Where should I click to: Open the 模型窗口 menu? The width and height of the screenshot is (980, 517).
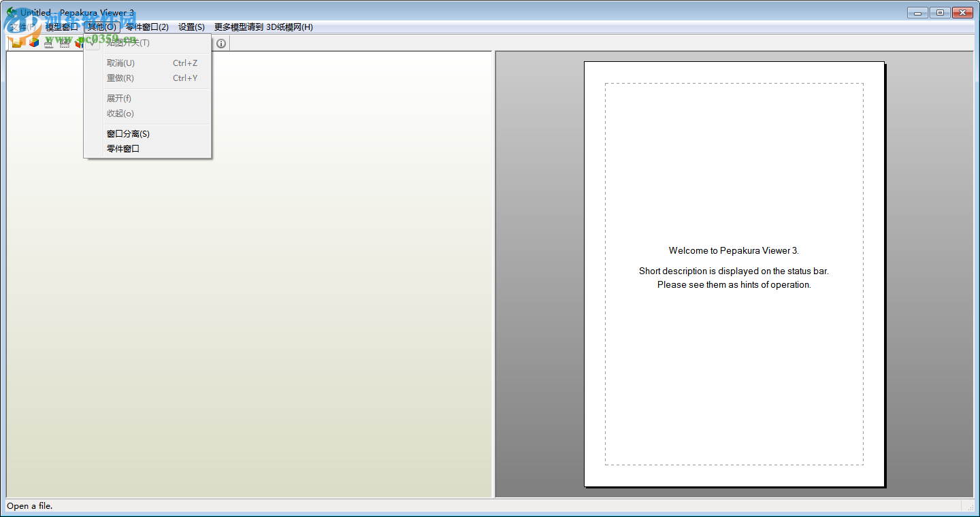point(62,27)
